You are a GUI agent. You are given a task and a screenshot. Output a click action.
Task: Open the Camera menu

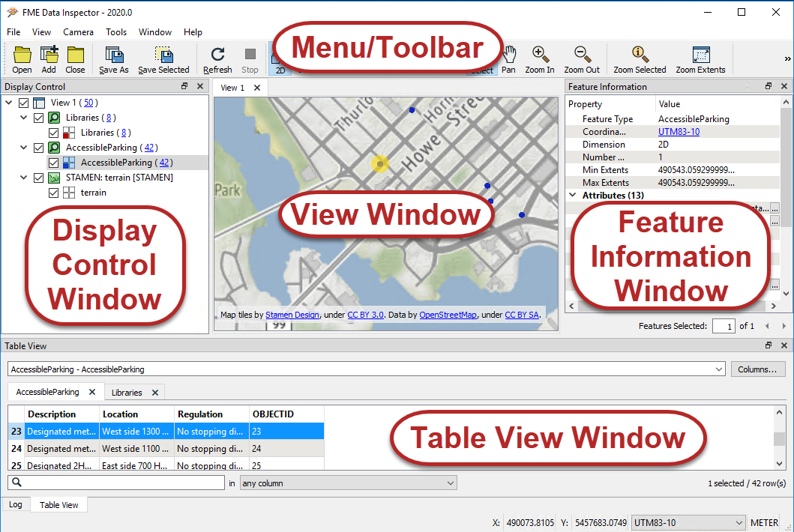click(78, 32)
